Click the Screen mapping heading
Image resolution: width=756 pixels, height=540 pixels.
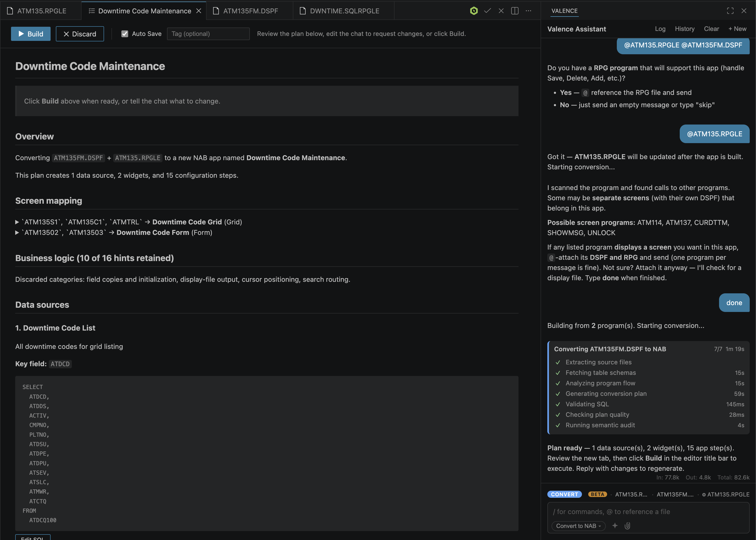pyautogui.click(x=48, y=201)
